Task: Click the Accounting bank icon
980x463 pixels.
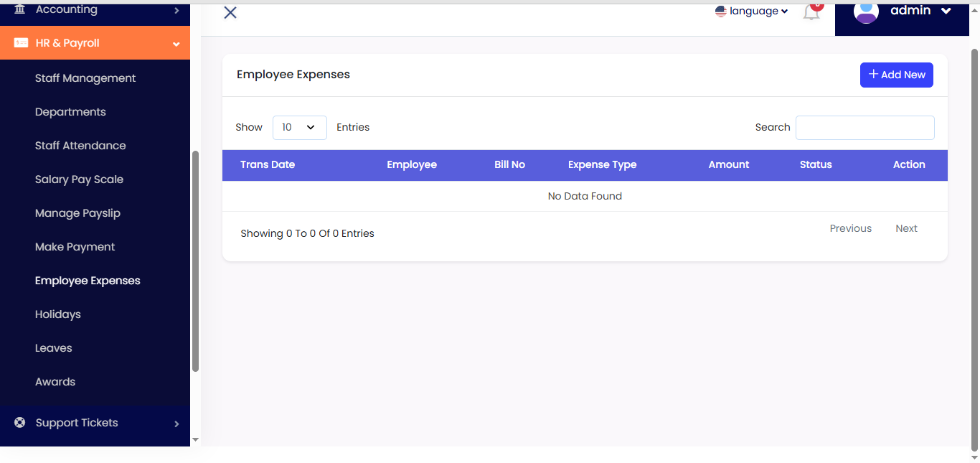Action: pos(20,9)
